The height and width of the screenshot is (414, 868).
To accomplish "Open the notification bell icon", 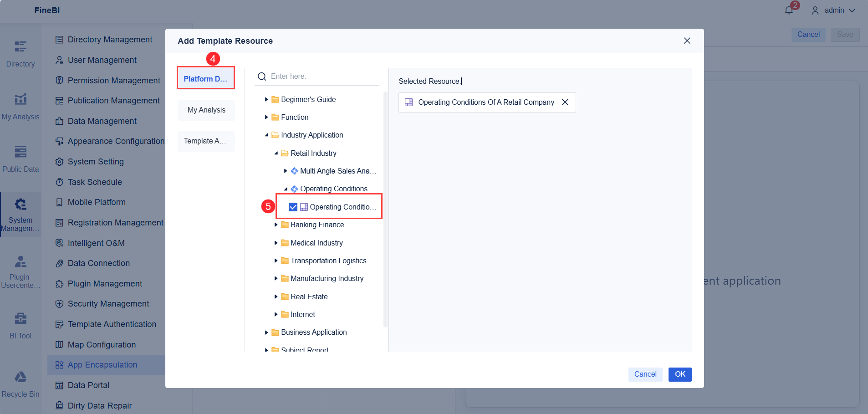I will coord(789,10).
